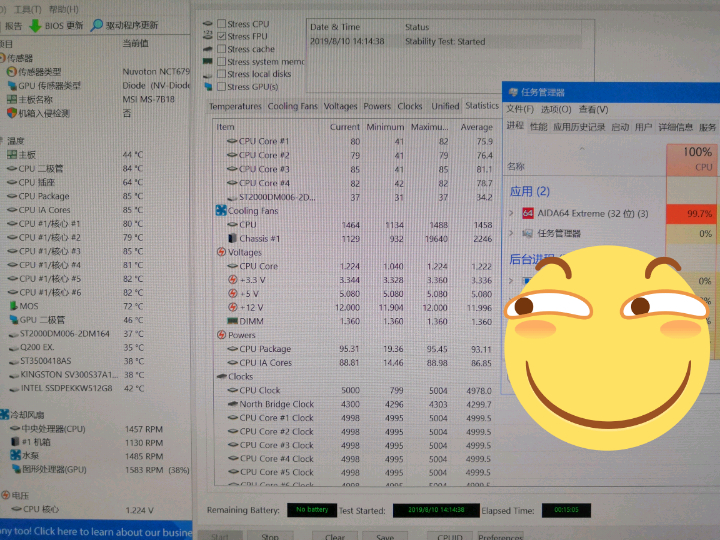Enable the Stress local disks checkbox
Screen dimensions: 720x540
(221, 74)
